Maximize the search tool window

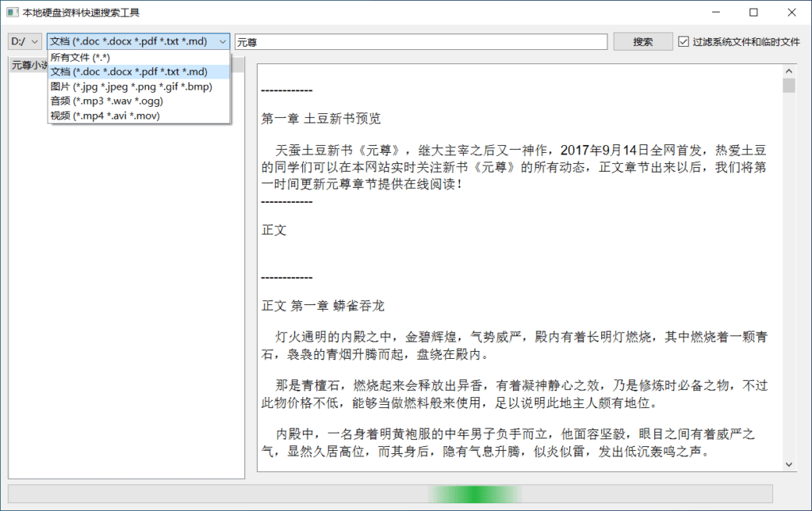pyautogui.click(x=753, y=13)
